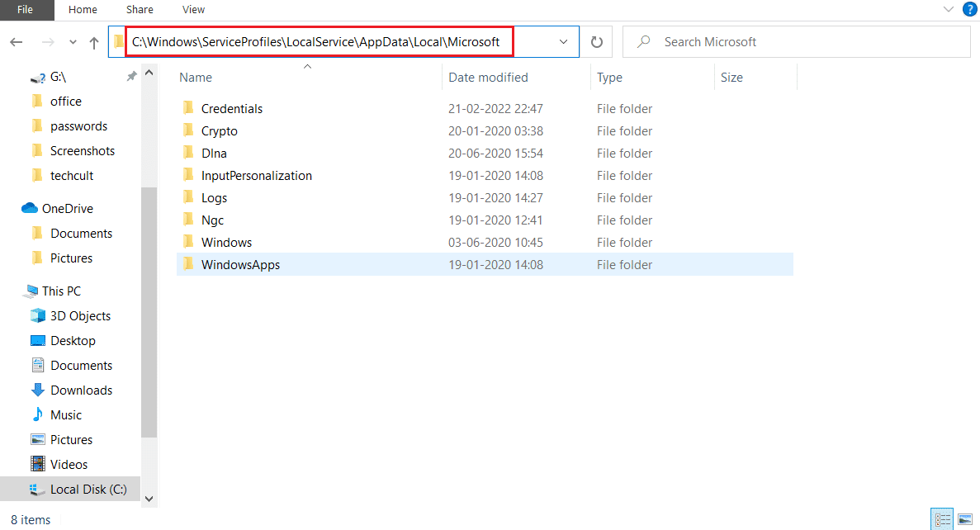Open Pictures under This PC
980x530 pixels.
tap(61, 439)
